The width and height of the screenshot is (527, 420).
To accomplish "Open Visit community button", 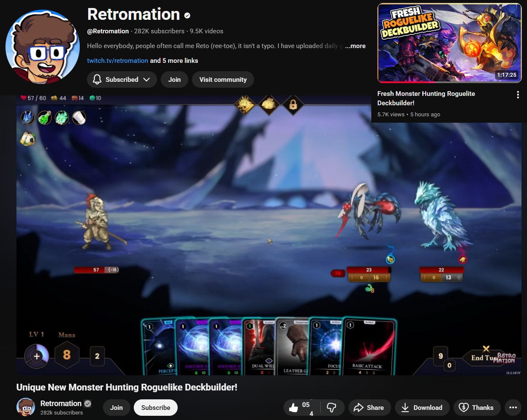I will tap(223, 80).
